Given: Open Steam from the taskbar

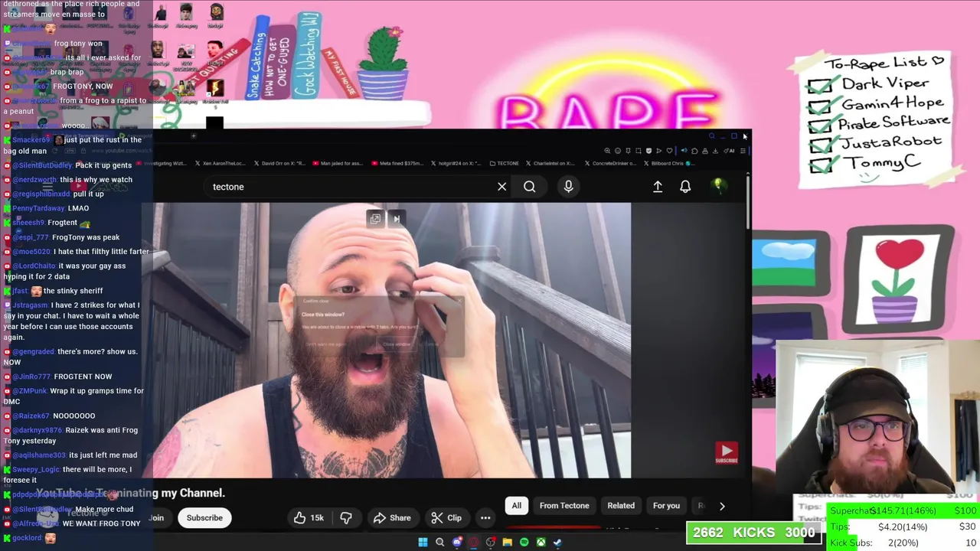Looking at the screenshot, I should (x=557, y=543).
